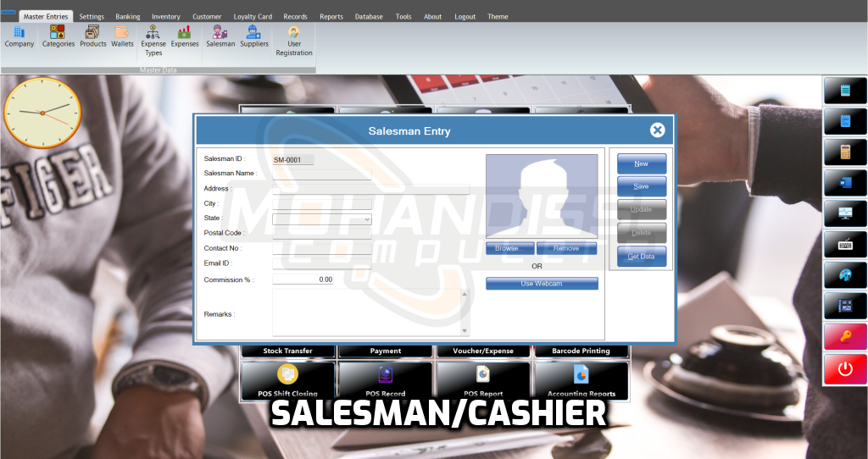
Task: Open the calculator sidebar shortcut
Action: coord(845,152)
